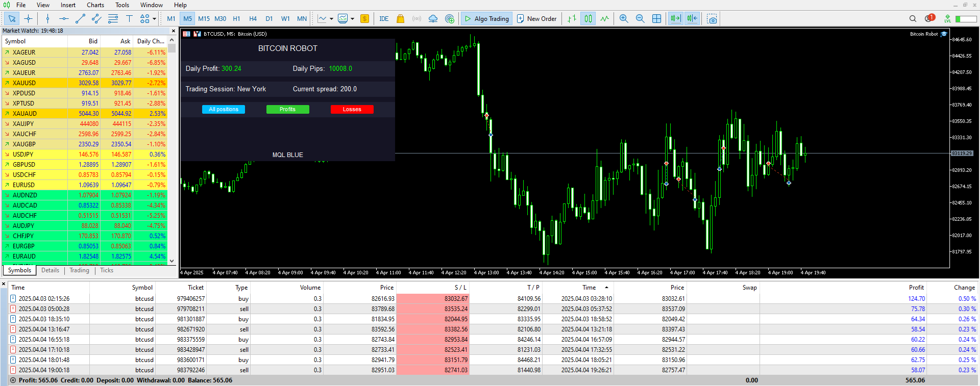Open the monitor-chart icon dropdown in the toolbar

(352, 19)
